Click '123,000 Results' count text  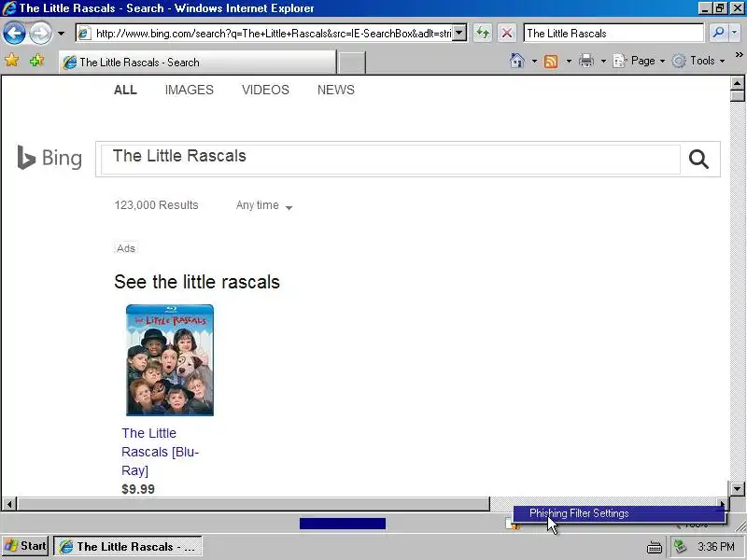coord(156,205)
